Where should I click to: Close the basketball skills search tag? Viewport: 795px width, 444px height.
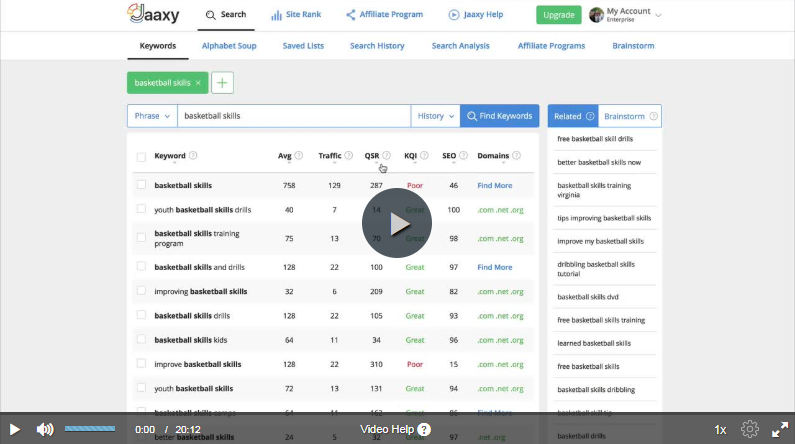(x=198, y=83)
